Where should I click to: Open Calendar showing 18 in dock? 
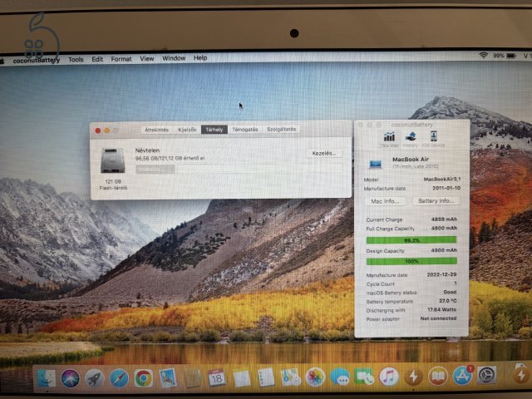[x=217, y=378]
